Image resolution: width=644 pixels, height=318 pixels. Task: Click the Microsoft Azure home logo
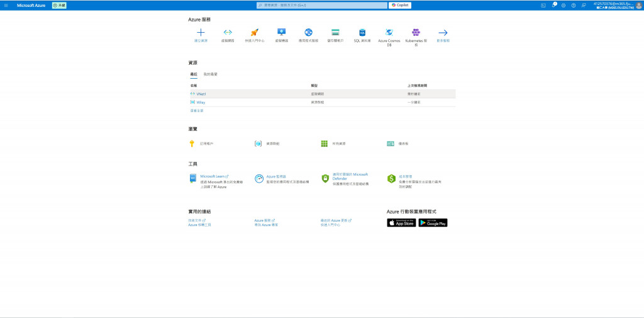(31, 5)
